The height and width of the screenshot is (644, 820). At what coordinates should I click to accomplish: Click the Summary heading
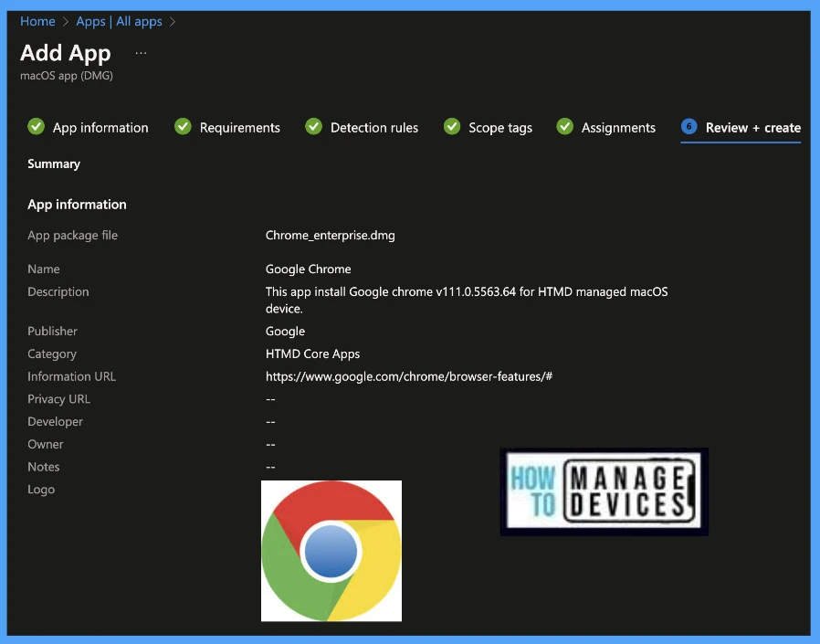[x=54, y=164]
